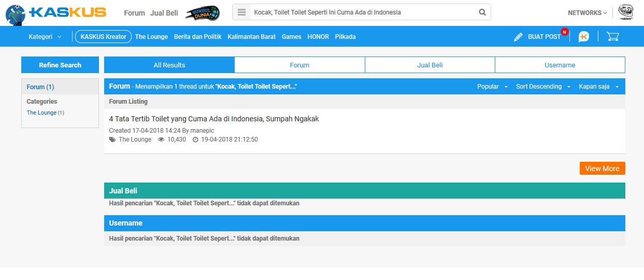Switch to the Username results tab
The height and width of the screenshot is (280, 644).
pos(560,65)
